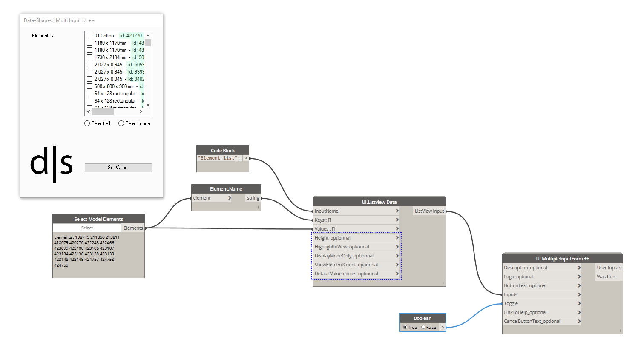Check the 01 Cotton checkbox

[x=90, y=36]
